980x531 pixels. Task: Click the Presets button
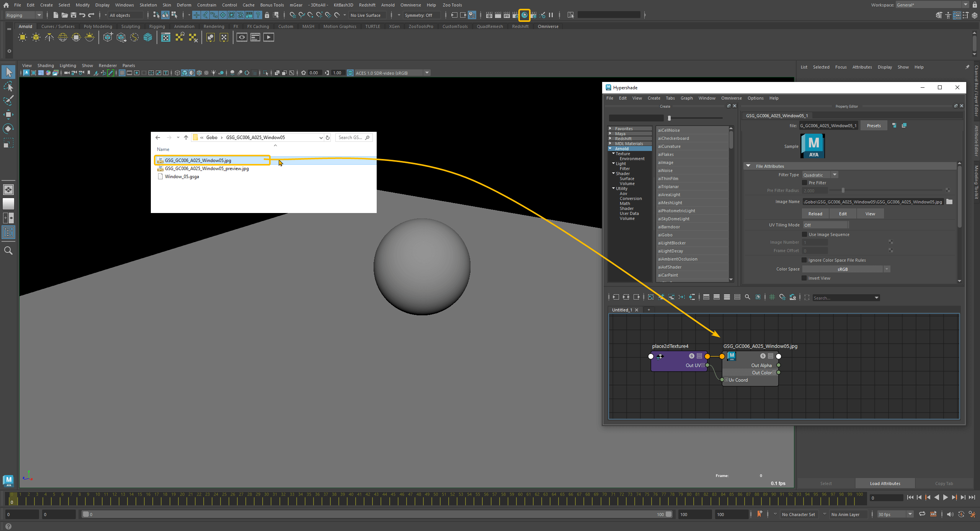(874, 126)
